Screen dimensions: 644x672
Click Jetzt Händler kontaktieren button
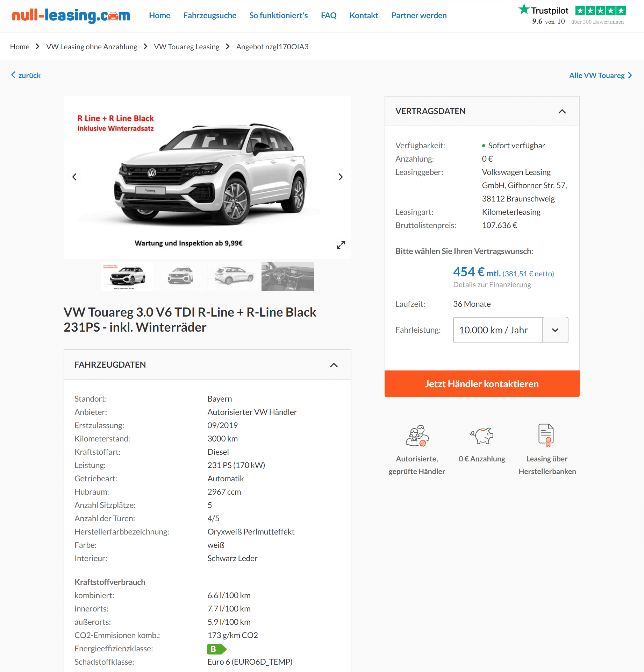point(482,384)
